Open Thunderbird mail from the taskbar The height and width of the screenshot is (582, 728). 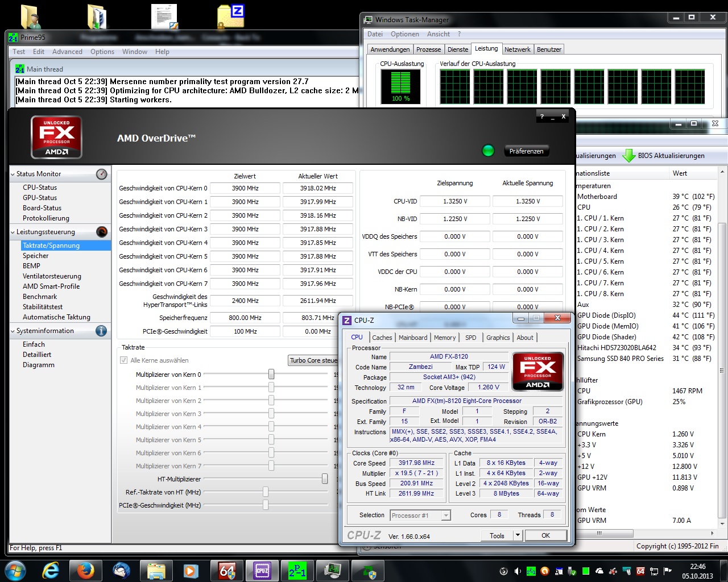click(121, 571)
